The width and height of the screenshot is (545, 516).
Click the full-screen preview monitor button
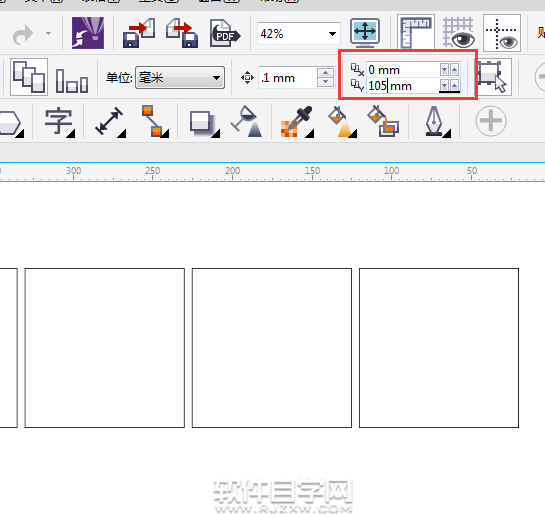(x=364, y=32)
